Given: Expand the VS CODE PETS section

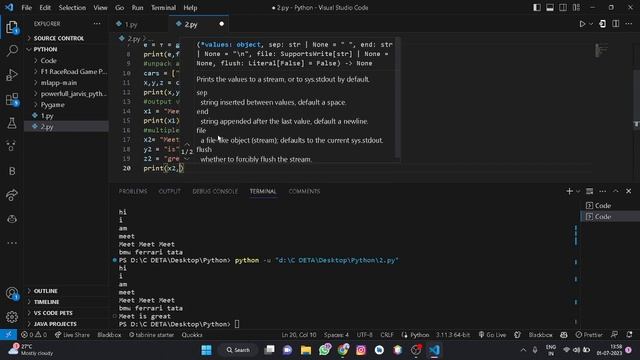Looking at the screenshot, I should (x=67, y=313).
